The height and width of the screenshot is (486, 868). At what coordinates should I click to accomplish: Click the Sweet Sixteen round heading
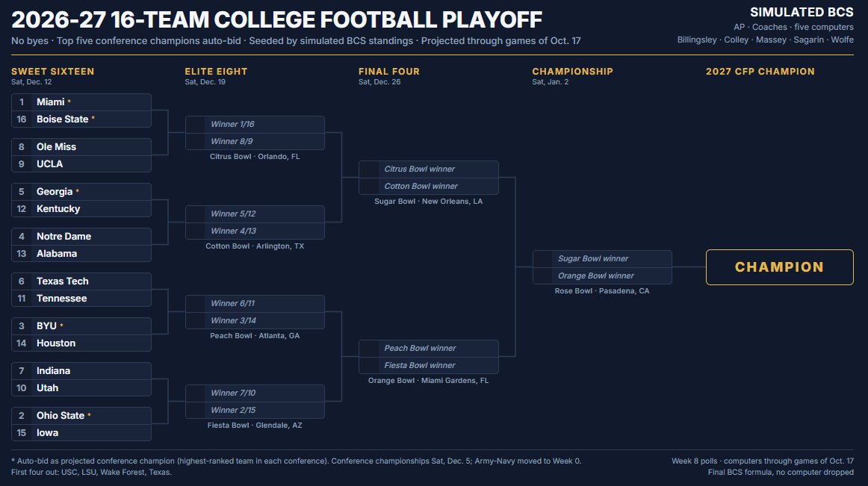point(52,72)
